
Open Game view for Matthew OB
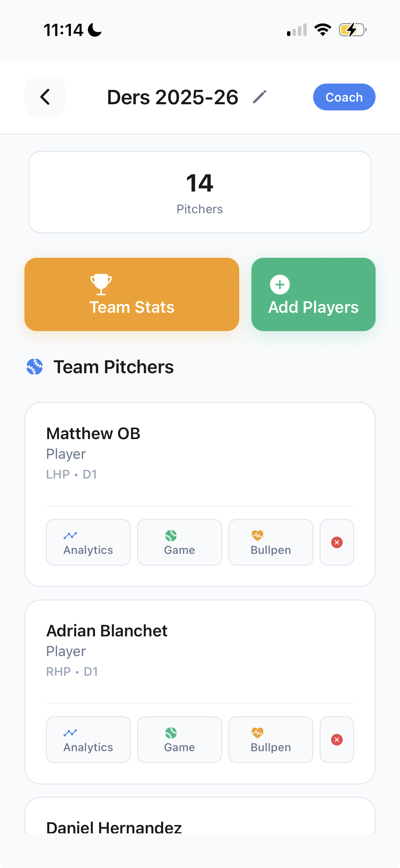(179, 542)
